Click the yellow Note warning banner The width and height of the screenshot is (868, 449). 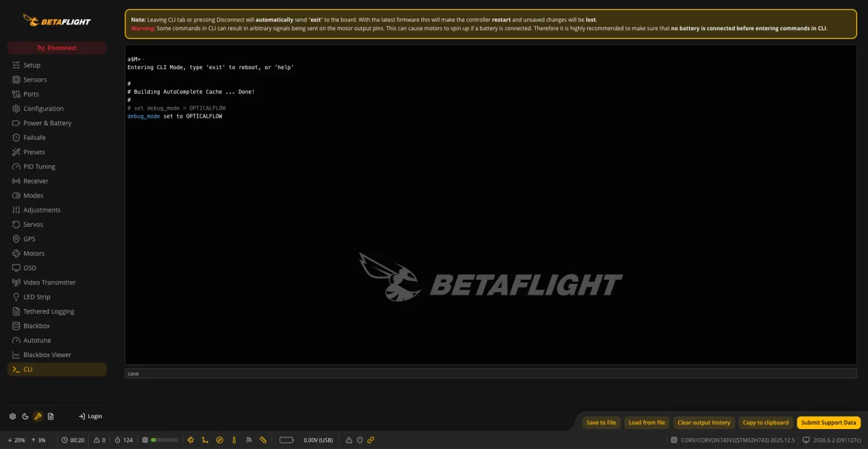click(491, 24)
